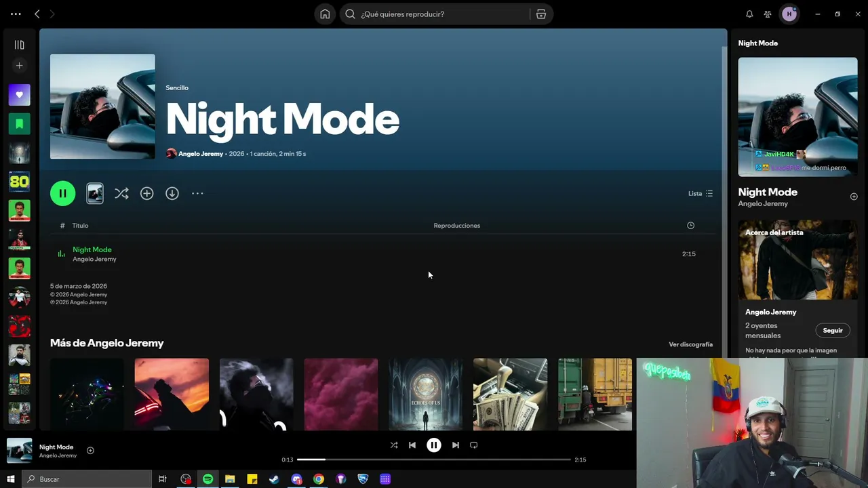Viewport: 868px width, 488px height.
Task: Go forward with the right arrow
Action: [52, 14]
